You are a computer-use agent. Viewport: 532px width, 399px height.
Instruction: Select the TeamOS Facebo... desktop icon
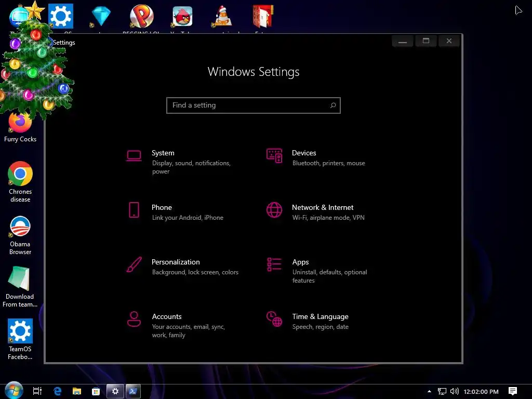click(20, 339)
